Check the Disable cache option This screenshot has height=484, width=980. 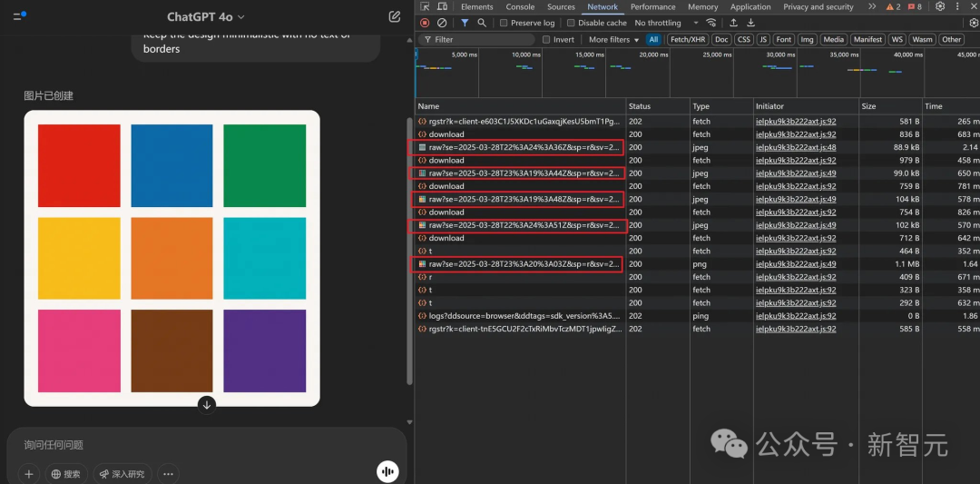(x=572, y=23)
